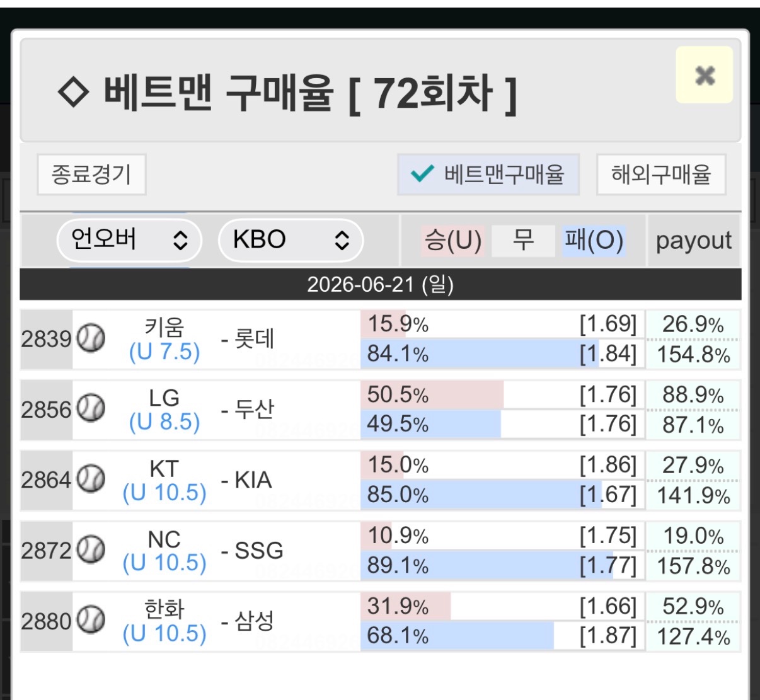Click the 패(O) column header

tap(594, 241)
